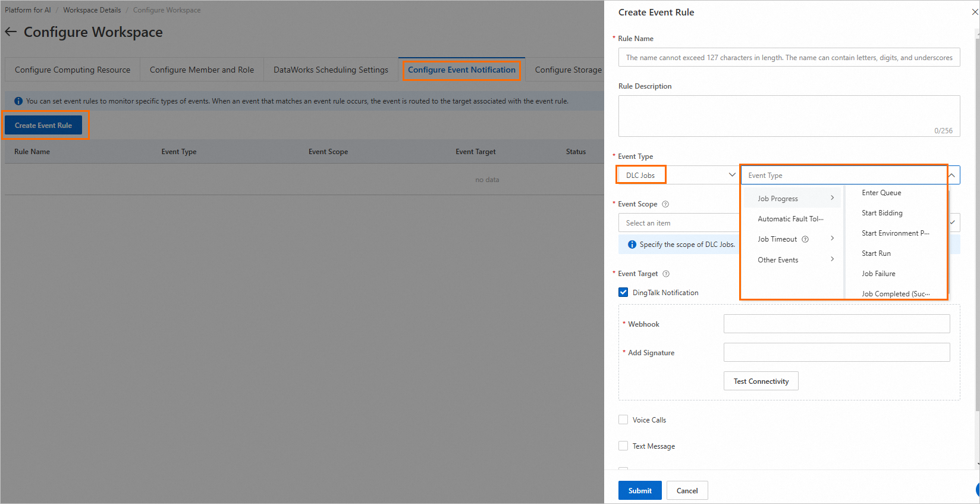Image resolution: width=980 pixels, height=504 pixels.
Task: Expand the Other Events submenu arrow
Action: click(832, 259)
